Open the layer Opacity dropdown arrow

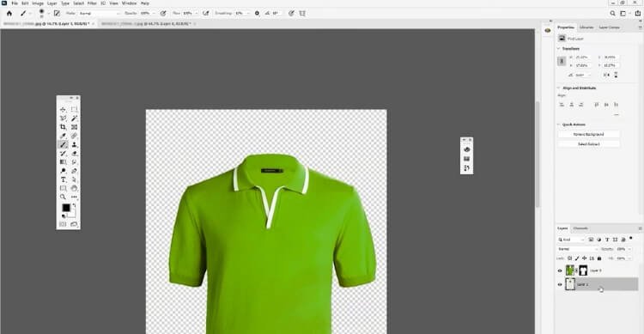click(x=629, y=249)
